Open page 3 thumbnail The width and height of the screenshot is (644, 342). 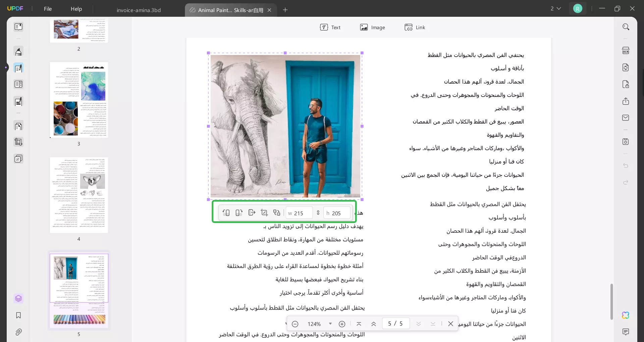tap(79, 100)
